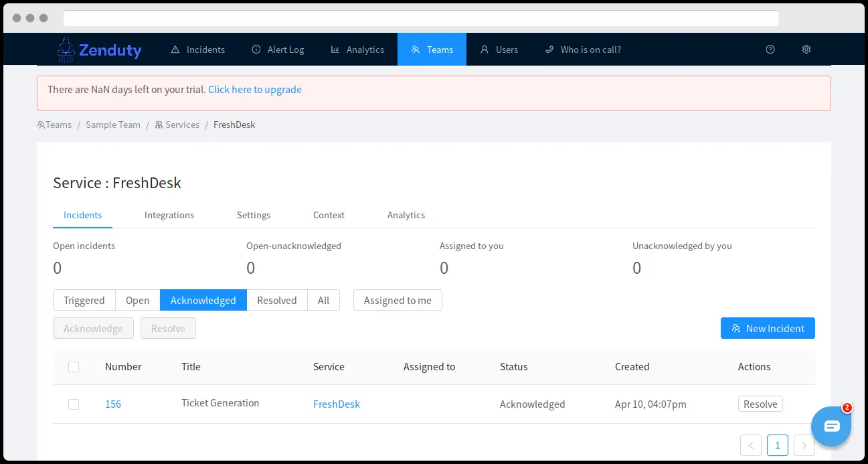Click the help question mark icon
The image size is (868, 464).
[770, 50]
